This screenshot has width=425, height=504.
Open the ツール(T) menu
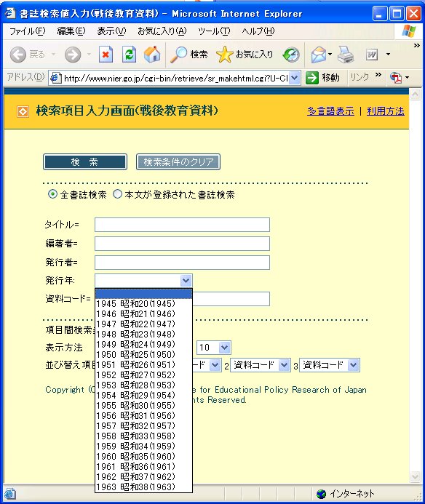click(214, 31)
